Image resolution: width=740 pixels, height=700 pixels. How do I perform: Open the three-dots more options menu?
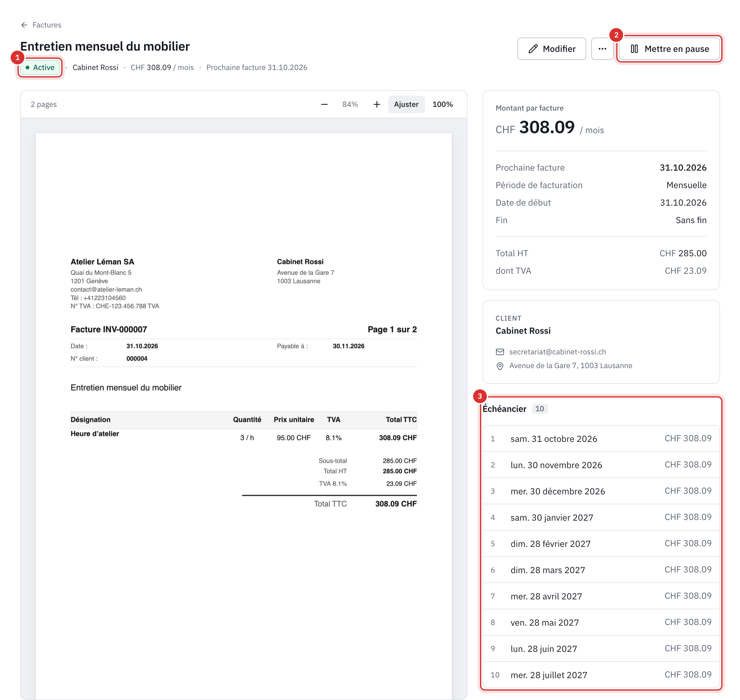(x=602, y=49)
